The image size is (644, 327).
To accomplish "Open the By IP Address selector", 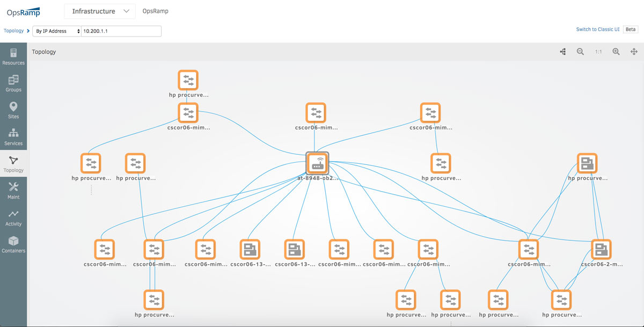I will click(x=57, y=31).
